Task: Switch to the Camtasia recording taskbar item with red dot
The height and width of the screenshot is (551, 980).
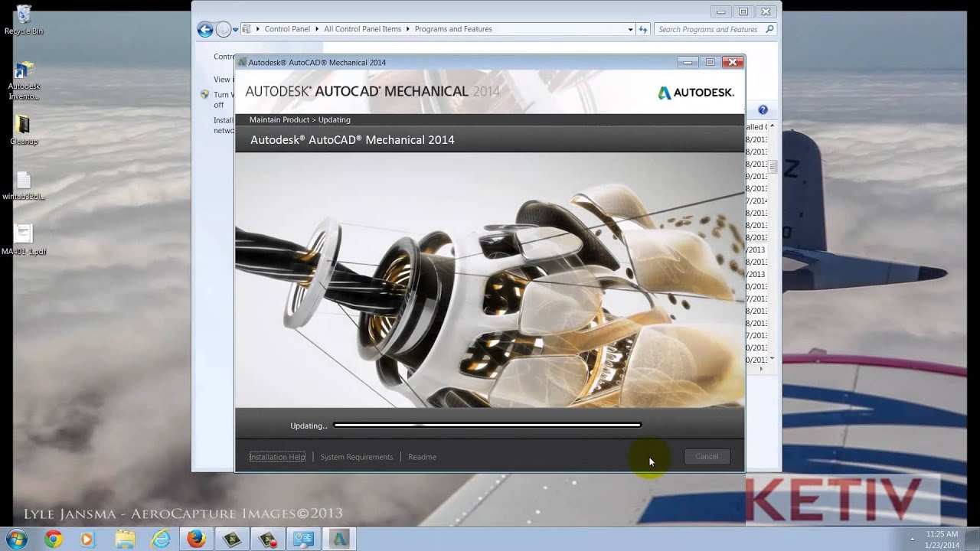Action: tap(268, 539)
